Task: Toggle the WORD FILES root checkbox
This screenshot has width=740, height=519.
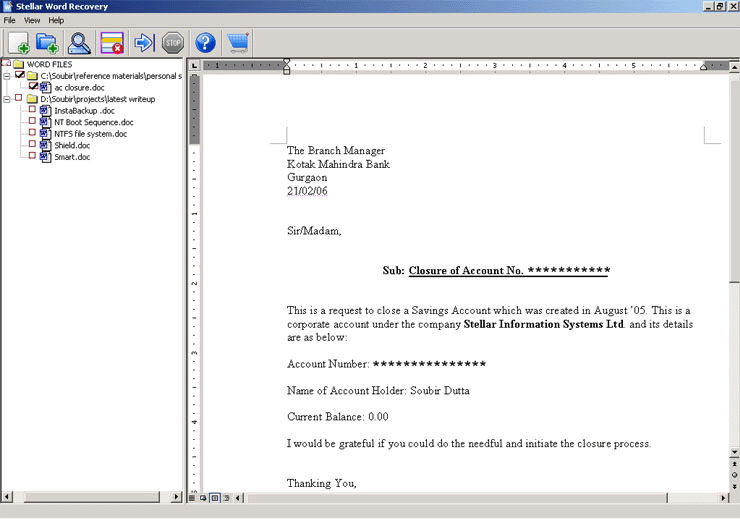Action: (x=6, y=63)
